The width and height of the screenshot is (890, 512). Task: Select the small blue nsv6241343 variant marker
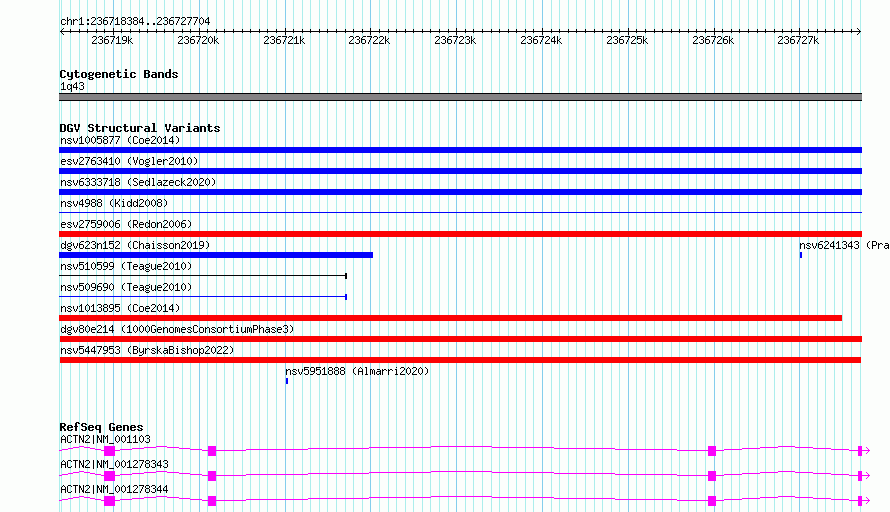pyautogui.click(x=801, y=255)
